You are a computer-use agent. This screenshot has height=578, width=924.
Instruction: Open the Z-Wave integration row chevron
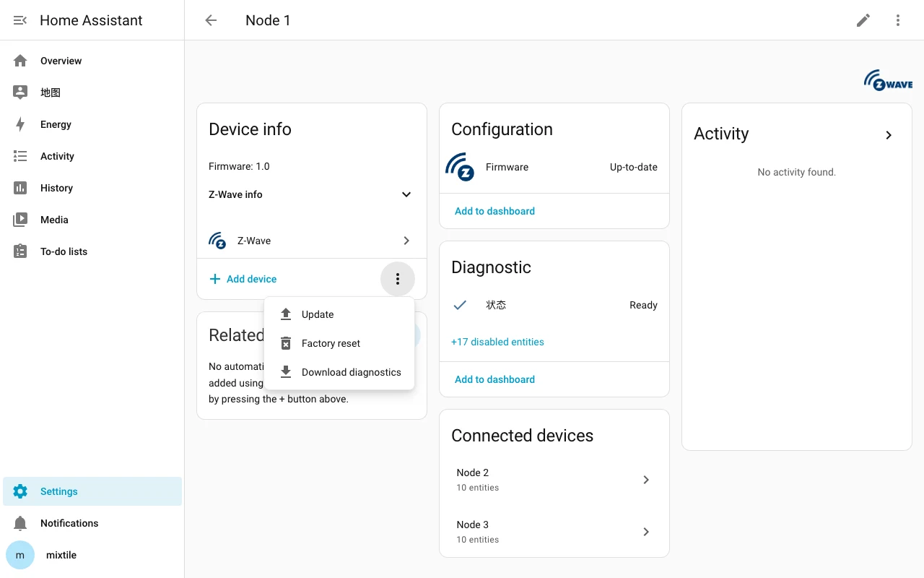[406, 241]
